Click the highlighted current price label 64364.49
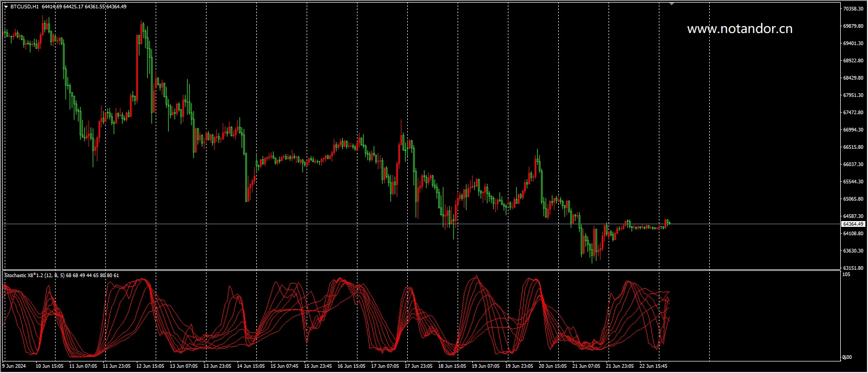 [x=853, y=224]
